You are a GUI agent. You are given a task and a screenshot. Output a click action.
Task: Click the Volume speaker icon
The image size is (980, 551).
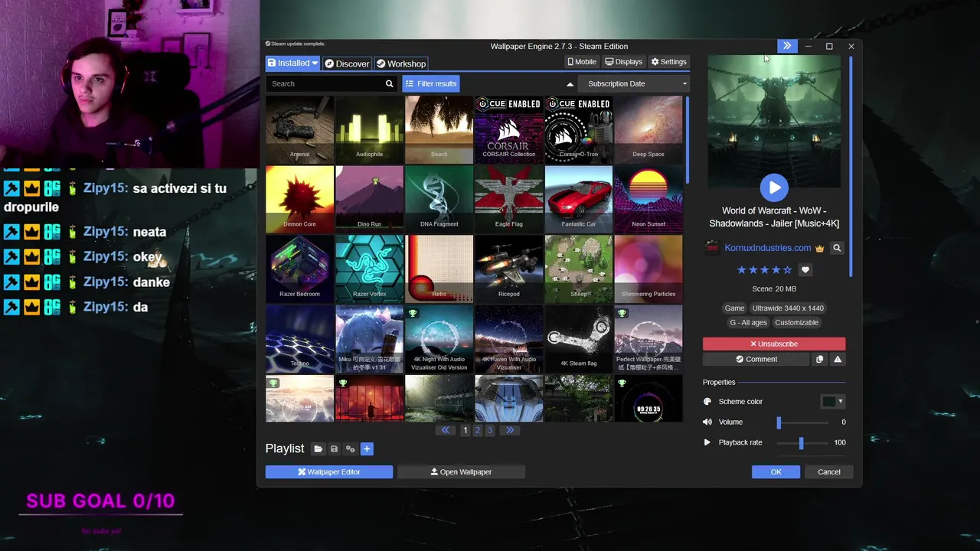tap(707, 422)
